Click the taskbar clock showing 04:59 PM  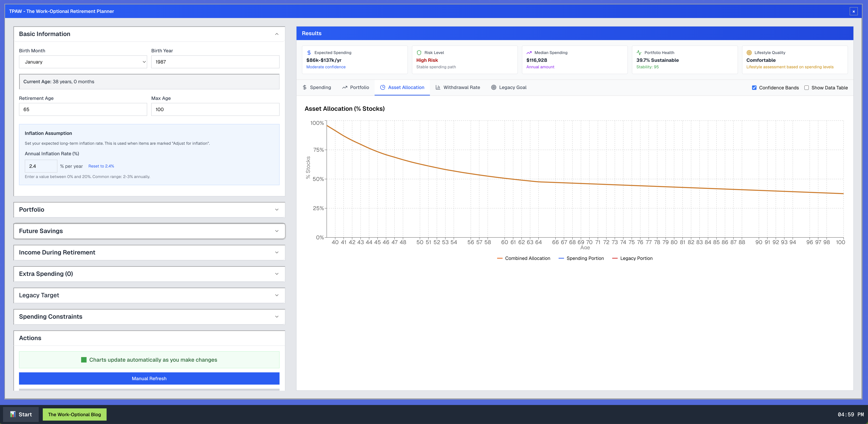[851, 414]
